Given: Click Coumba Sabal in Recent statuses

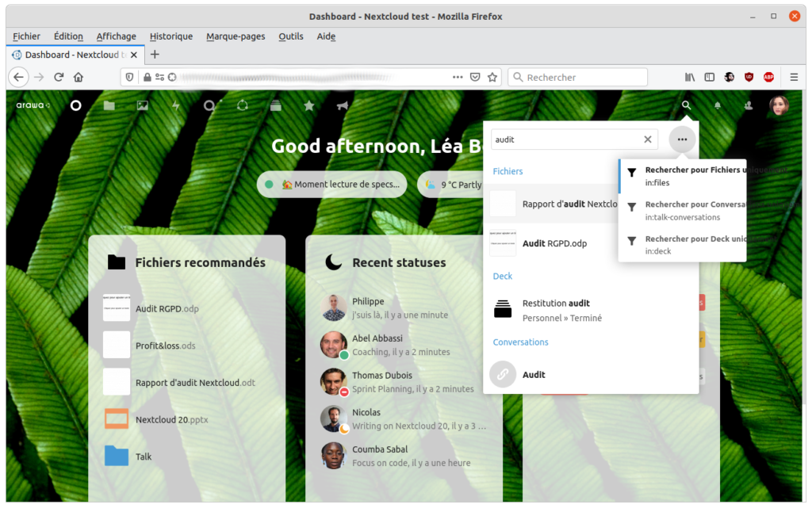Looking at the screenshot, I should coord(404,456).
